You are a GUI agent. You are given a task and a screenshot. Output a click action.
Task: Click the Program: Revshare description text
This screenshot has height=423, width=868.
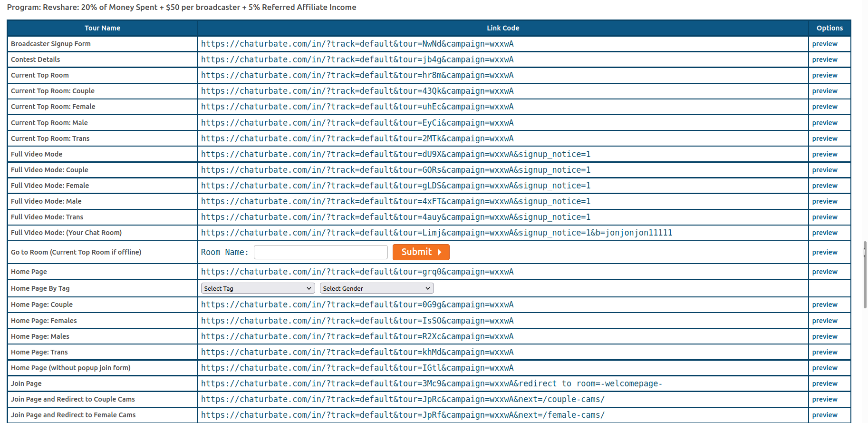182,7
